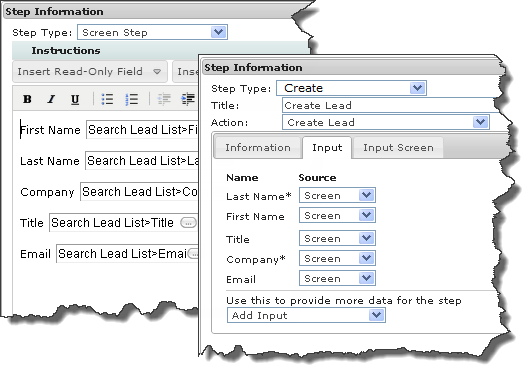Change Email source dropdown

(x=337, y=279)
